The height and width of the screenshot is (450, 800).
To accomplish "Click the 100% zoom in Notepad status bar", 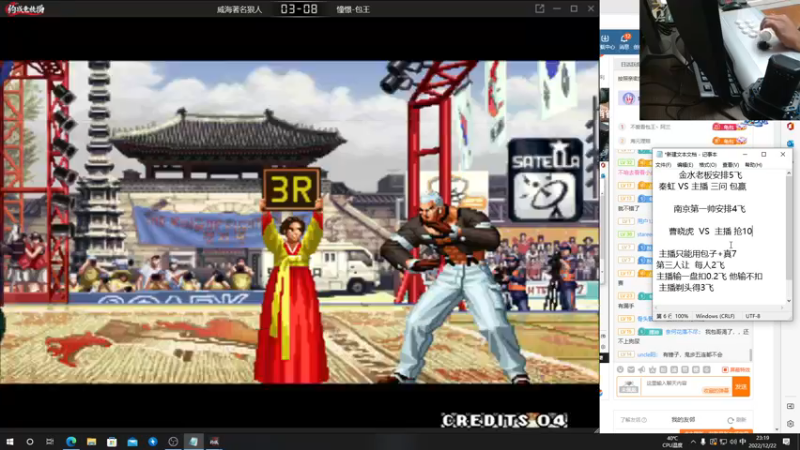I will 681,316.
